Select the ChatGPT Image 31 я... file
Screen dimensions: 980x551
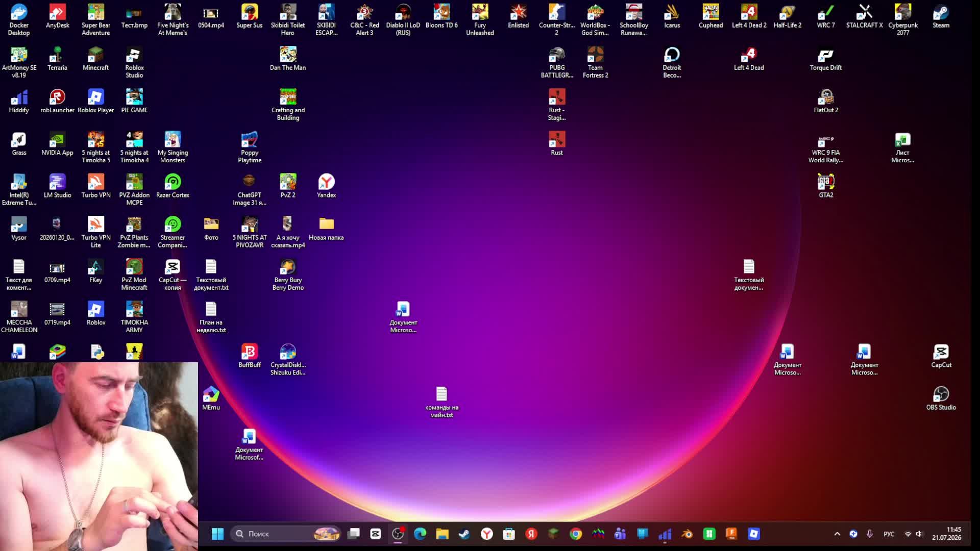click(x=250, y=189)
